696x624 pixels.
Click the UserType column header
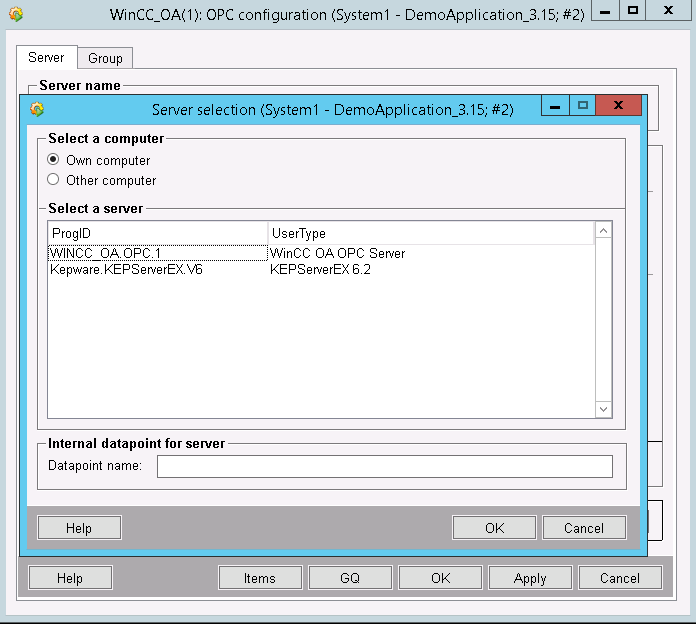click(x=430, y=233)
